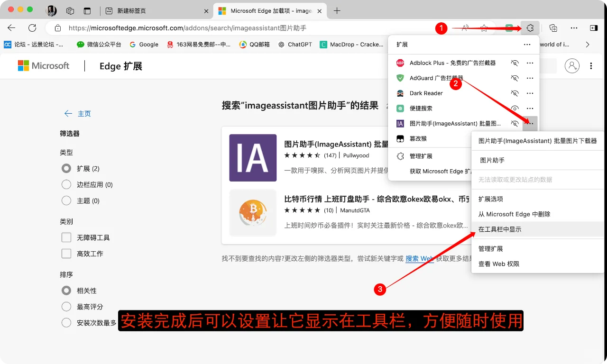The height and width of the screenshot is (364, 607).
Task: Toggle visibility of Adblock Plus with eye icon
Action: coord(515,63)
